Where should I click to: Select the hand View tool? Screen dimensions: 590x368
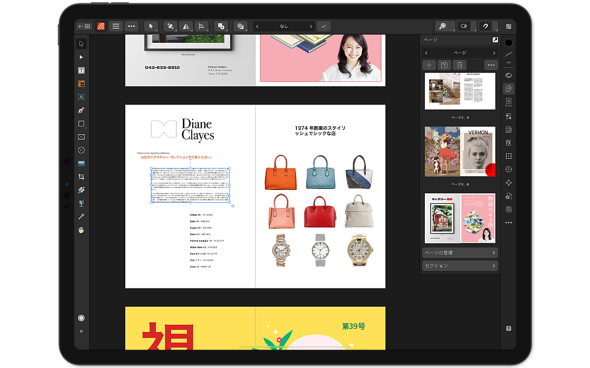81,230
